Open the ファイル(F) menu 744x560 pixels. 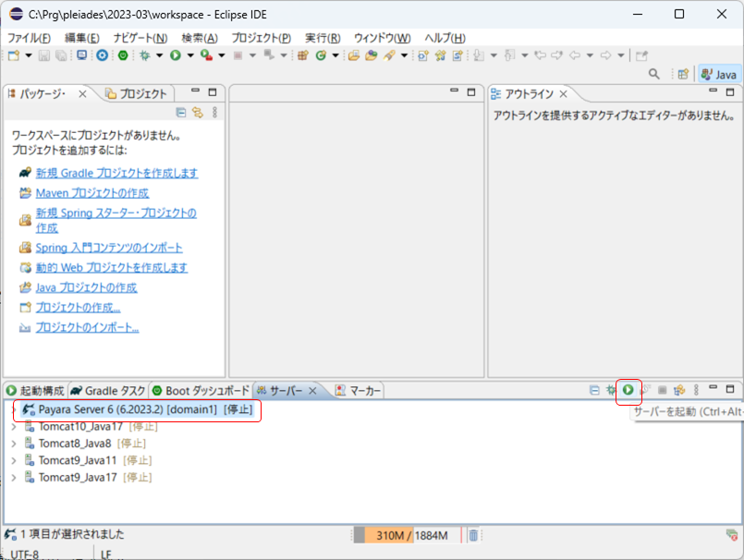29,38
